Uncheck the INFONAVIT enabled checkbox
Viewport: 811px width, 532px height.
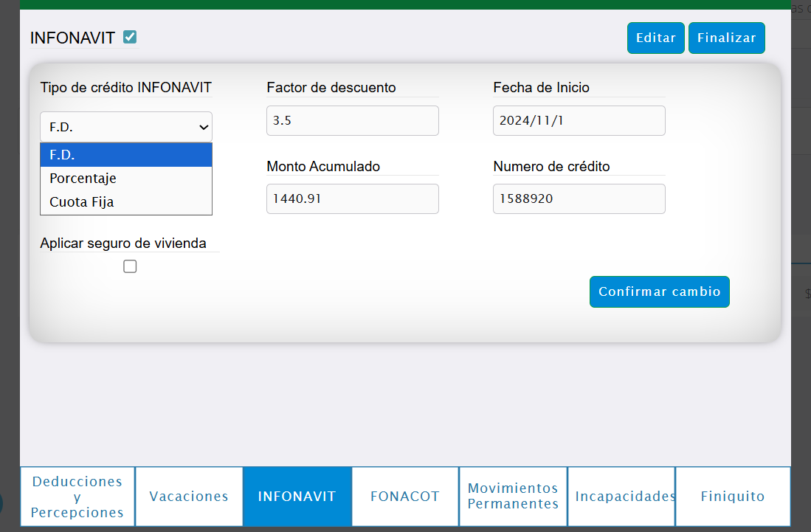click(x=130, y=37)
